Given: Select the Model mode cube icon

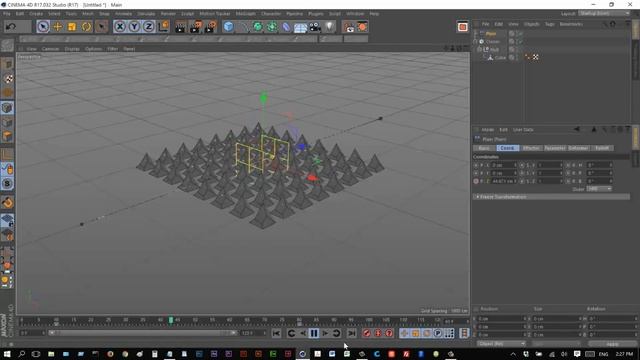Looking at the screenshot, I should [x=7, y=64].
